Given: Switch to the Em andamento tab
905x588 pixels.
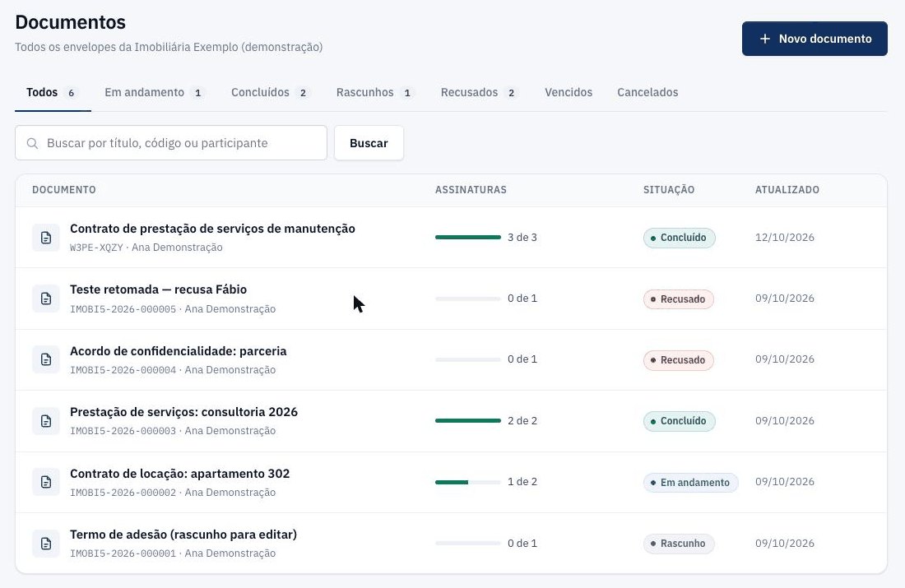Looking at the screenshot, I should 154,92.
